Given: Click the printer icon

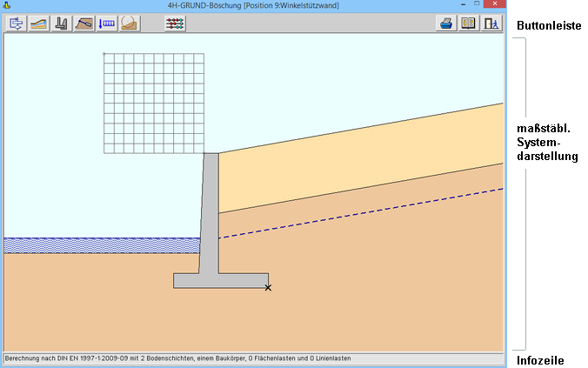Looking at the screenshot, I should click(x=446, y=23).
